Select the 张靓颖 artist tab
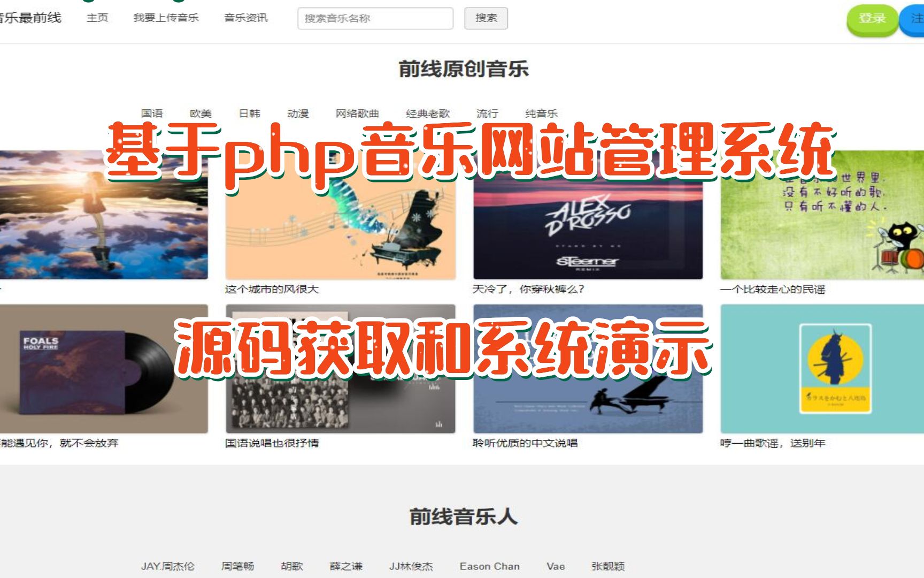924x578 pixels. [608, 566]
